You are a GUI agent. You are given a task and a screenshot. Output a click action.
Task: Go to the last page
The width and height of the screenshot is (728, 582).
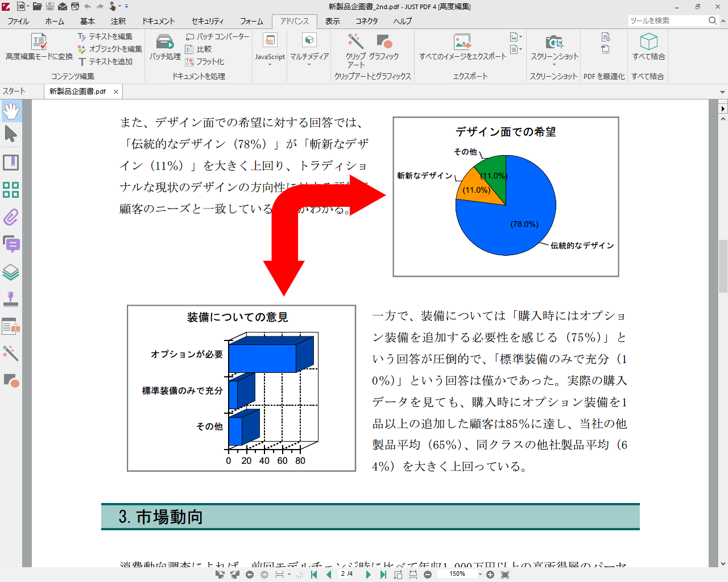click(383, 575)
